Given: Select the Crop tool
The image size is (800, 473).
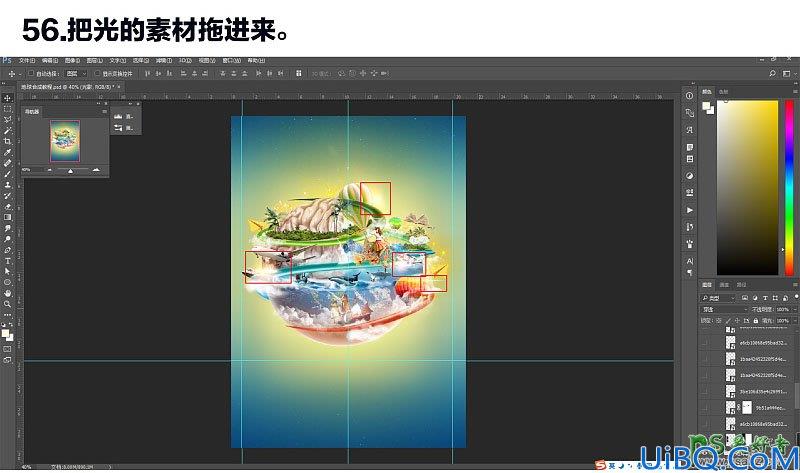Looking at the screenshot, I should (7, 141).
